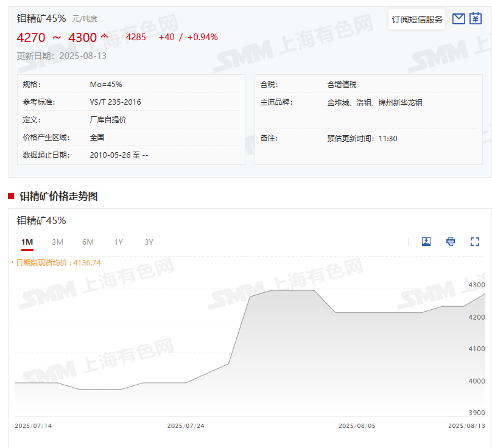Click the 2025/07/14 axis date label

33,426
